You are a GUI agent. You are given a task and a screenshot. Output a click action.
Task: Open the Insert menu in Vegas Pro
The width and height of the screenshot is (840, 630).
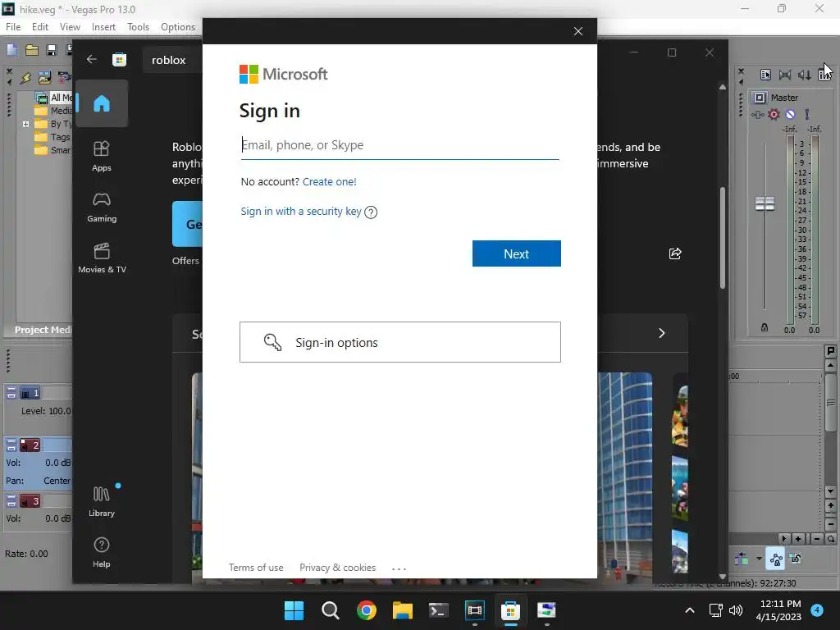[x=103, y=27]
